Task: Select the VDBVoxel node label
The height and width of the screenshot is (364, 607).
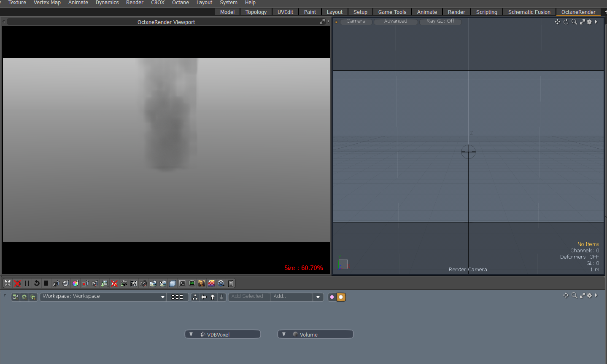Action: click(x=218, y=335)
